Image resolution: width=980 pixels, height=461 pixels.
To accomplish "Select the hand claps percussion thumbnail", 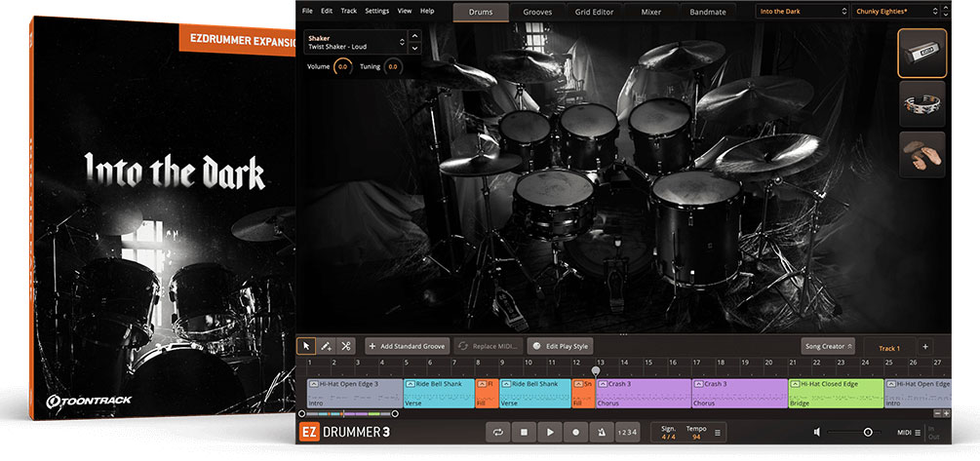I will [x=921, y=154].
